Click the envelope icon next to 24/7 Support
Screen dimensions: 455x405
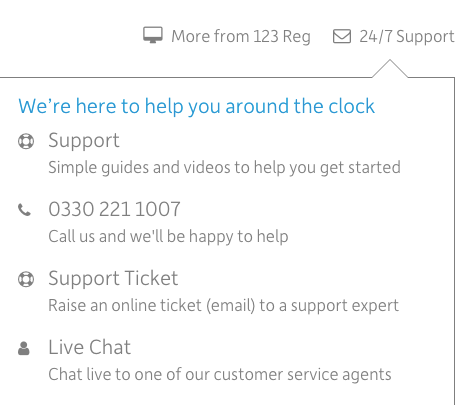pos(342,36)
